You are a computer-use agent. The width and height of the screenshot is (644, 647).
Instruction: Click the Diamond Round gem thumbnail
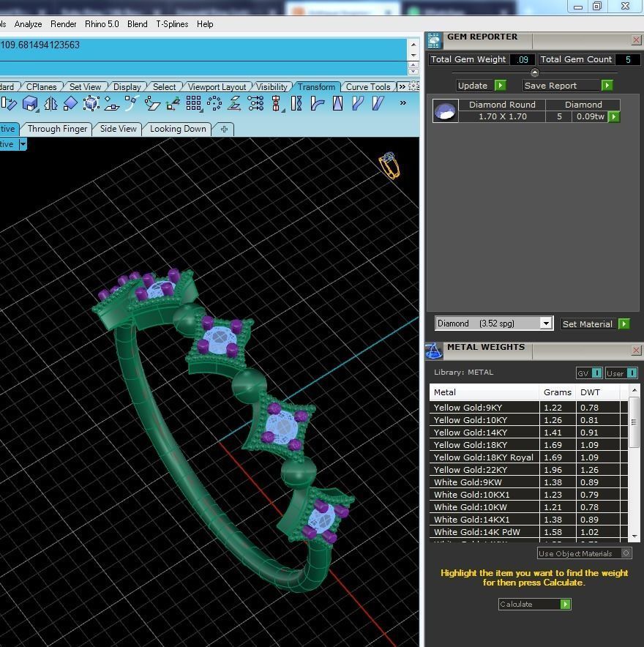click(x=446, y=111)
